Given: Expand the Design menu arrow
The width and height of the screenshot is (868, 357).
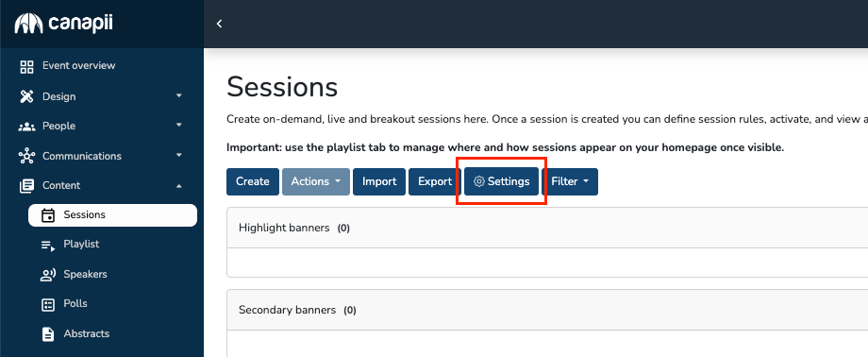Looking at the screenshot, I should (179, 96).
